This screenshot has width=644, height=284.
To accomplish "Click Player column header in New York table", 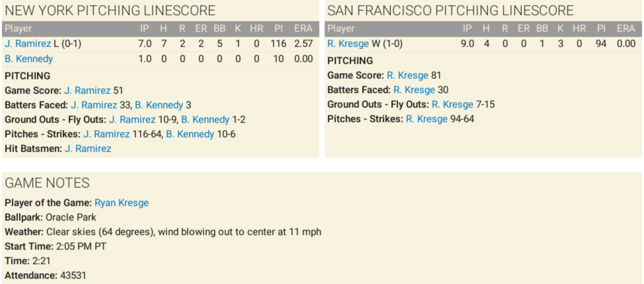I will [x=18, y=29].
